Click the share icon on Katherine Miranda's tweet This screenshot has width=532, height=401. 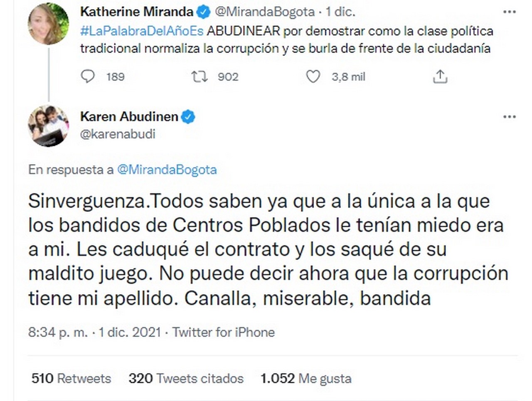click(x=440, y=76)
